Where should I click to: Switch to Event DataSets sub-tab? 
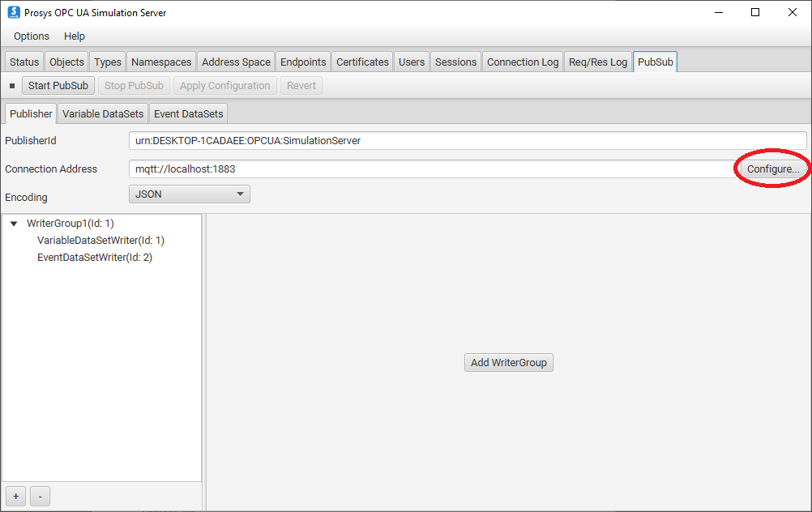189,114
